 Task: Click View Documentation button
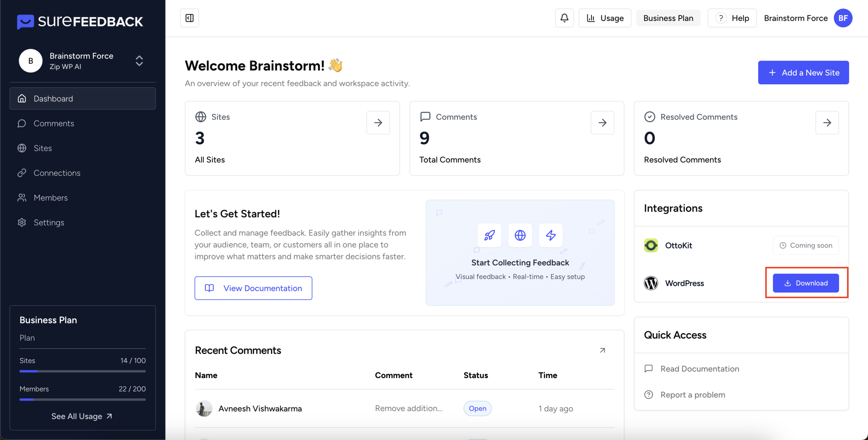(x=253, y=288)
